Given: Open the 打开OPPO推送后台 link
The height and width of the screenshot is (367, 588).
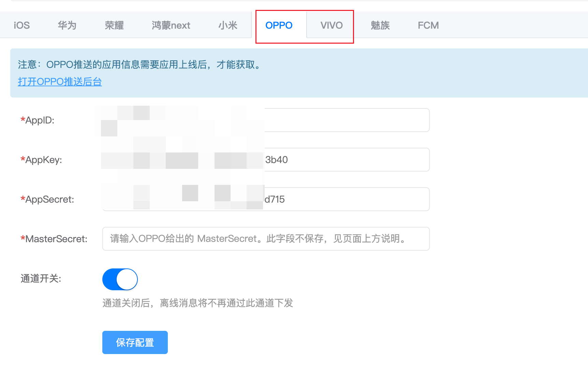Looking at the screenshot, I should coord(60,82).
